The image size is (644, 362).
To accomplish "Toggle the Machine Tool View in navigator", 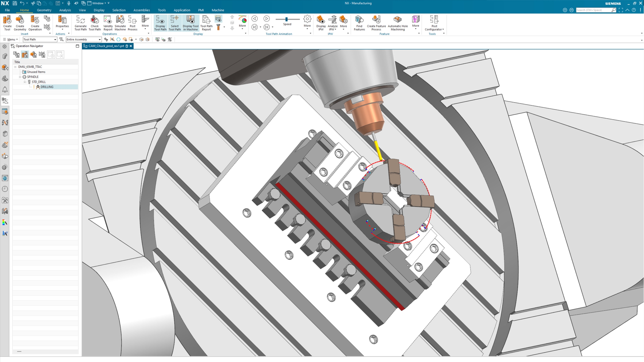I will [25, 55].
